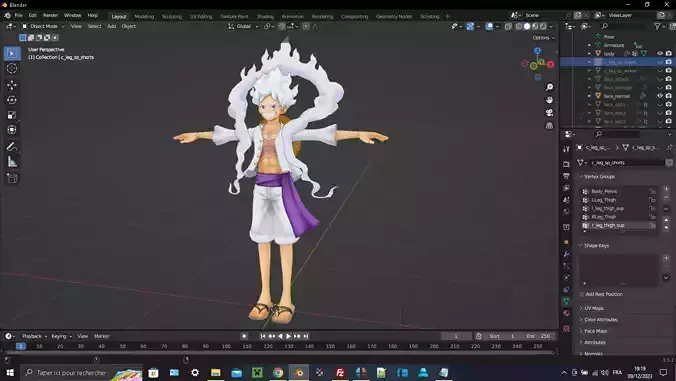Switch to the Shading workspace tab
This screenshot has width=676, height=381.
265,16
